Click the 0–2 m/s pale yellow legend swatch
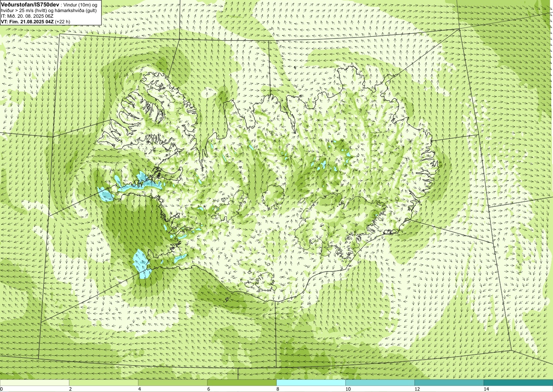553x392 pixels. 35,383
